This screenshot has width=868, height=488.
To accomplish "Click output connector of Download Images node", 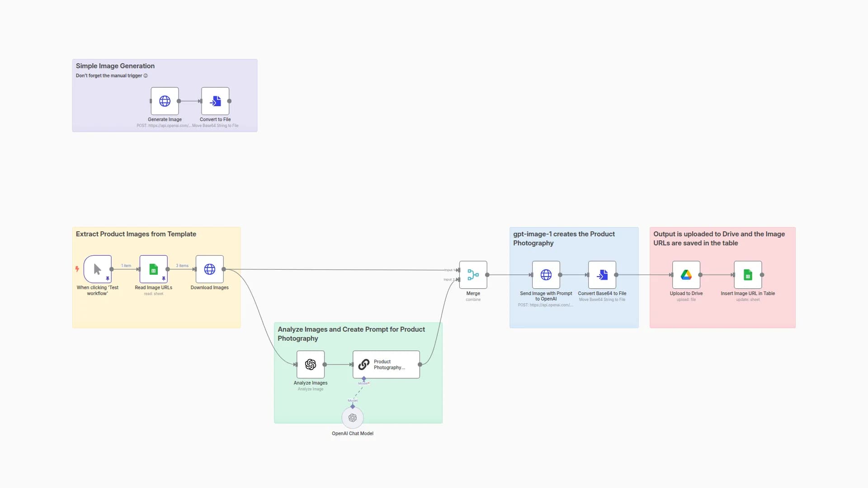I will 224,269.
